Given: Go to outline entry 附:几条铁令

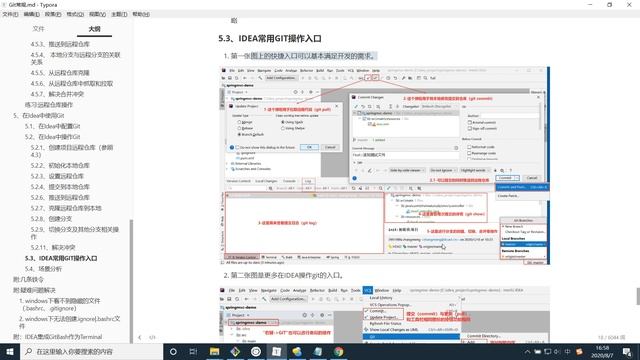Looking at the screenshot, I should [x=28, y=280].
